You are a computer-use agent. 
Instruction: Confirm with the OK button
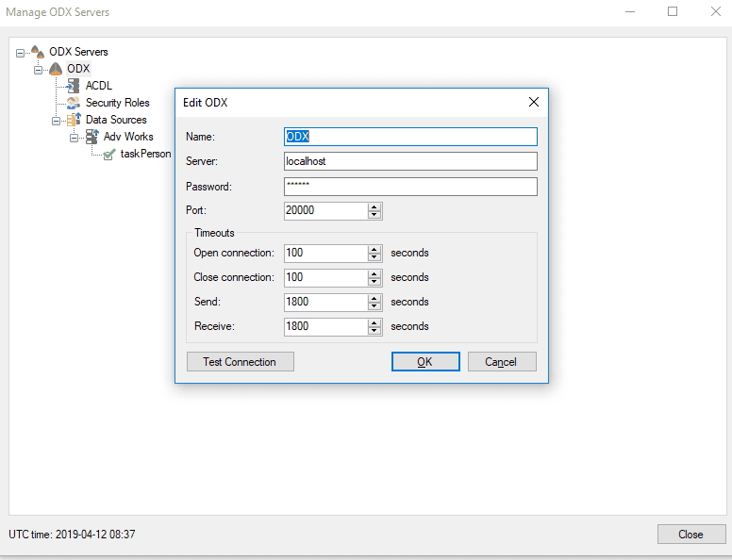click(x=425, y=362)
